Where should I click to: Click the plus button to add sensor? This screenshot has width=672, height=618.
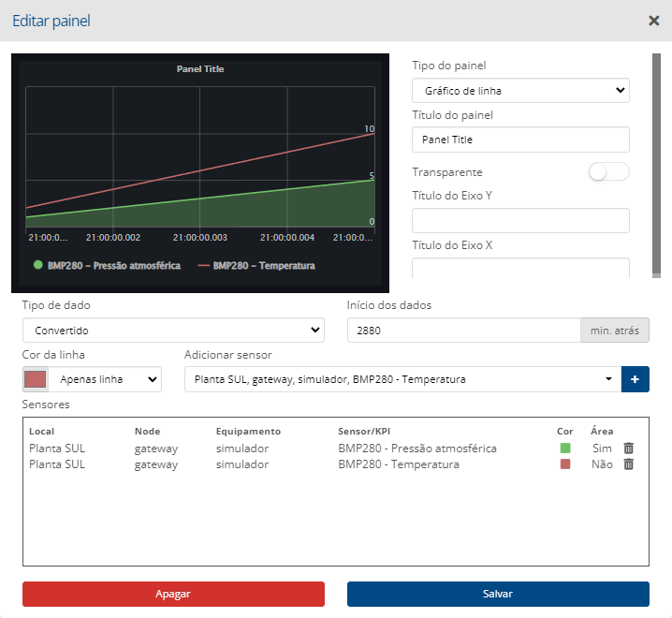click(635, 379)
